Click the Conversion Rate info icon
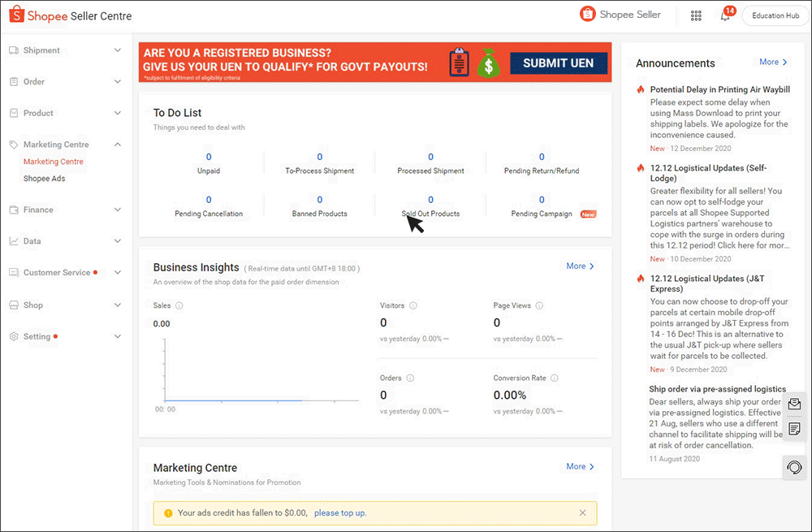This screenshot has width=812, height=532. [x=555, y=378]
